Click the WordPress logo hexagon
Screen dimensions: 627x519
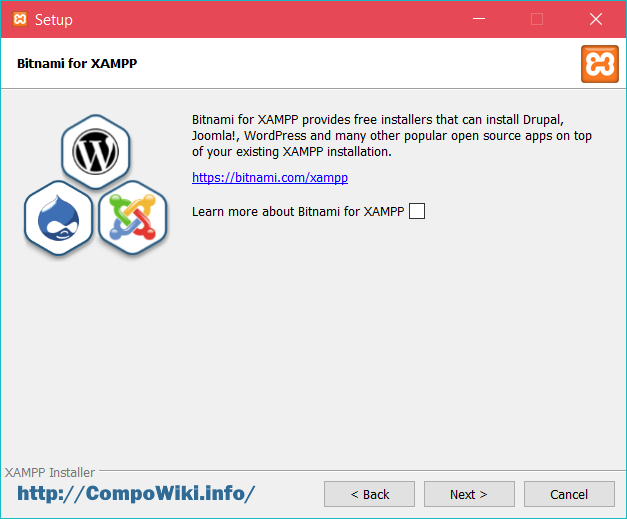pyautogui.click(x=96, y=153)
